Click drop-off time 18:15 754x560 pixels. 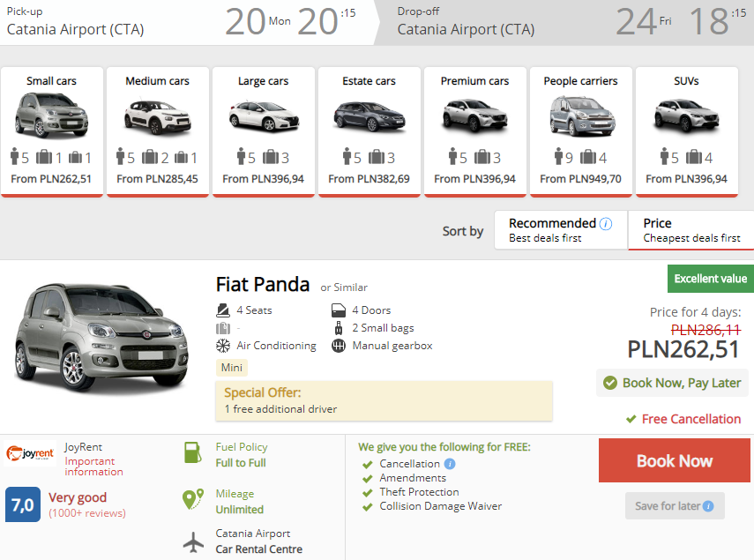click(718, 22)
